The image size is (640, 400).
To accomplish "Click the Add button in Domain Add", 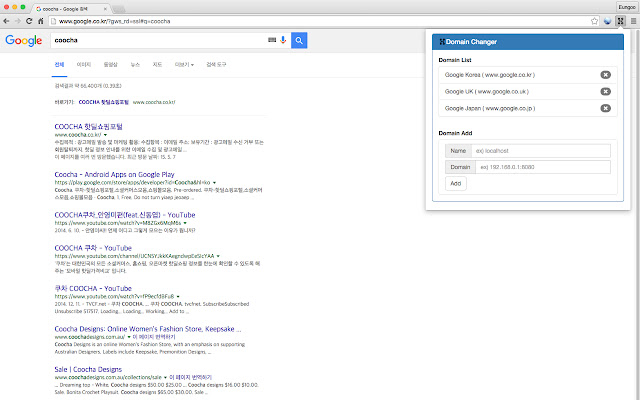I will tap(456, 184).
